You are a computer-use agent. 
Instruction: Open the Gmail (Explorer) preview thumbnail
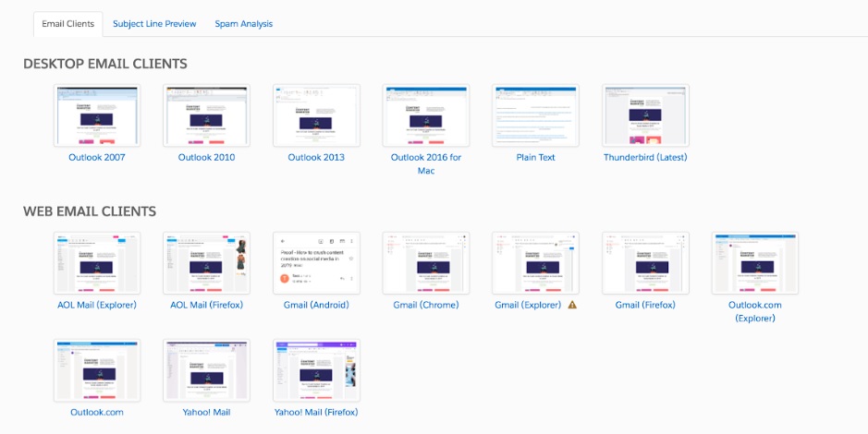click(x=535, y=263)
